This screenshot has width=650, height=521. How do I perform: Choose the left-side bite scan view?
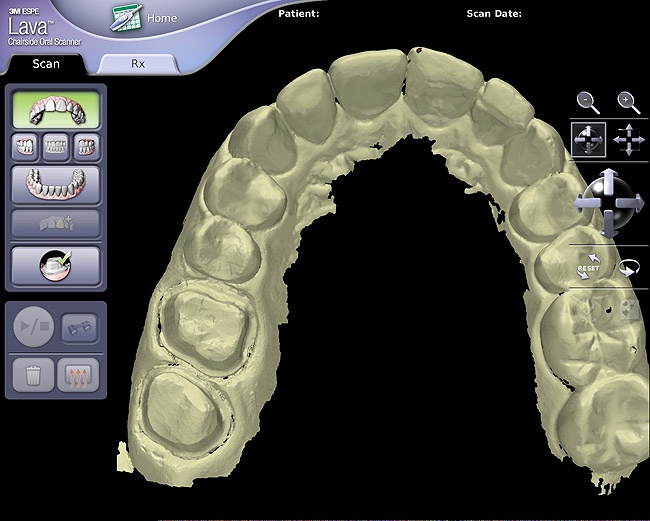87,147
